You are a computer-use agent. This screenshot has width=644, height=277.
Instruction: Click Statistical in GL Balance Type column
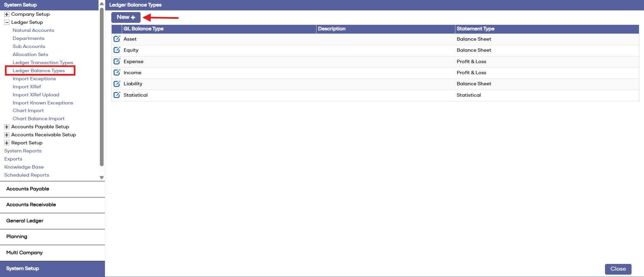point(136,95)
